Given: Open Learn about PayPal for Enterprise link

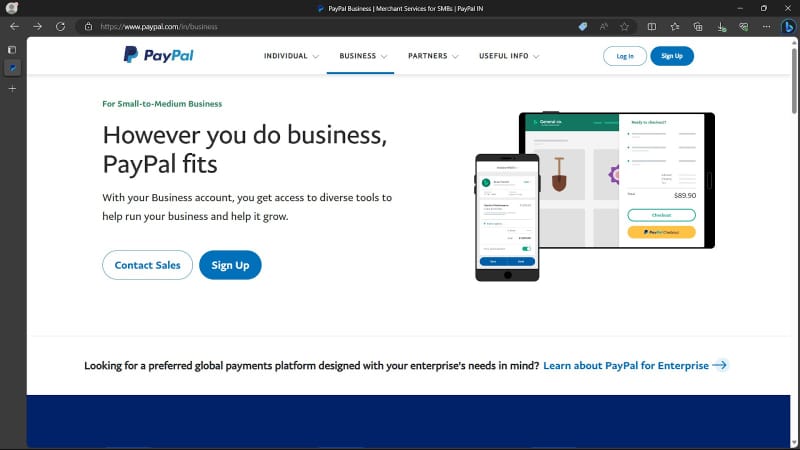Looking at the screenshot, I should pos(626,365).
